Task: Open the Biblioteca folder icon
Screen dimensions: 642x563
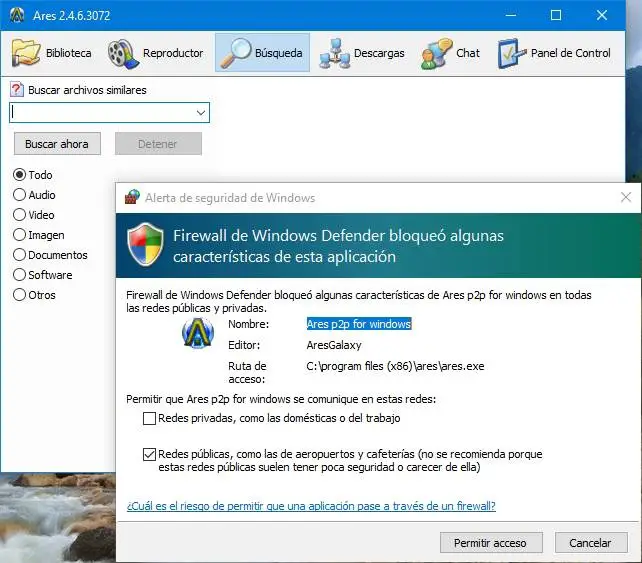Action: [x=26, y=53]
